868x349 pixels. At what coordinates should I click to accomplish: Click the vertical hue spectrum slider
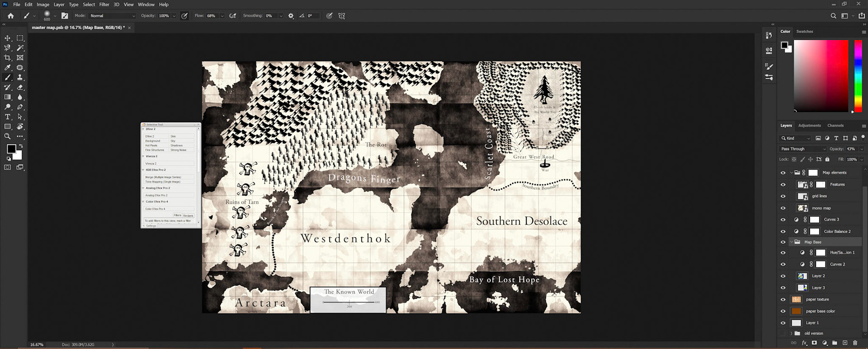(858, 75)
